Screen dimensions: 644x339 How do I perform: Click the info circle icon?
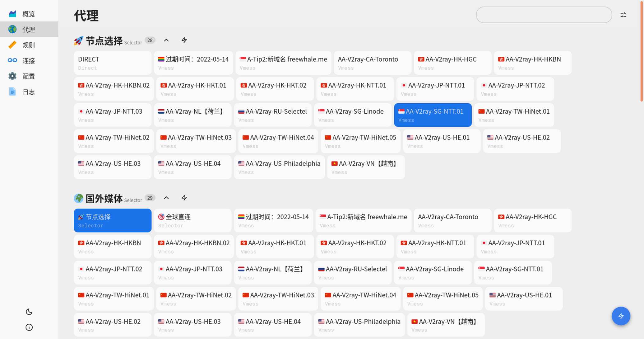[29, 327]
